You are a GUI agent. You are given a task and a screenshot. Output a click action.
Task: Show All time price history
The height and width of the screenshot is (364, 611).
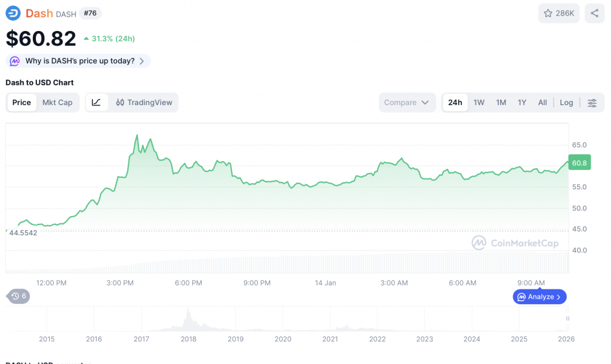point(542,103)
